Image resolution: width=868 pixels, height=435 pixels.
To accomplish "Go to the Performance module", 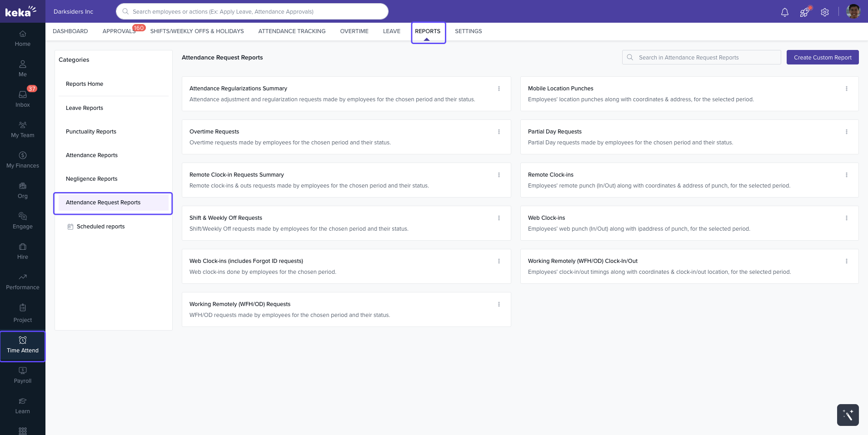I will point(22,282).
